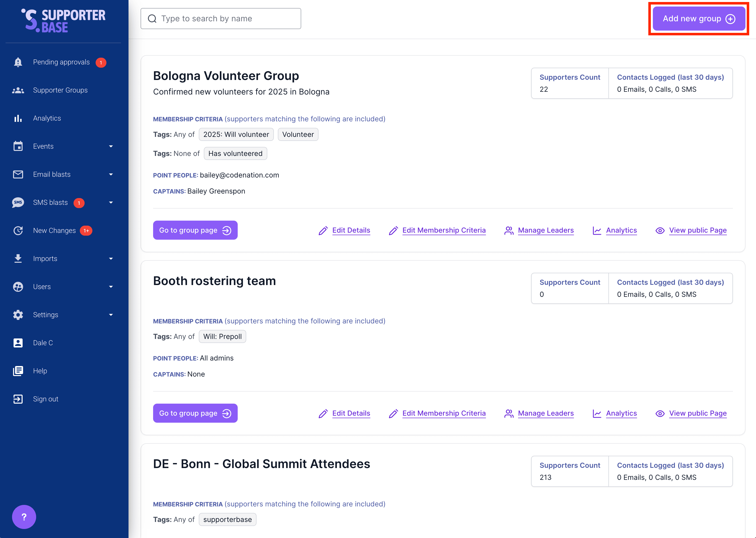Click pencil icon beside Bologna Edit Details
Screen dimensions: 756x538
tap(323, 231)
